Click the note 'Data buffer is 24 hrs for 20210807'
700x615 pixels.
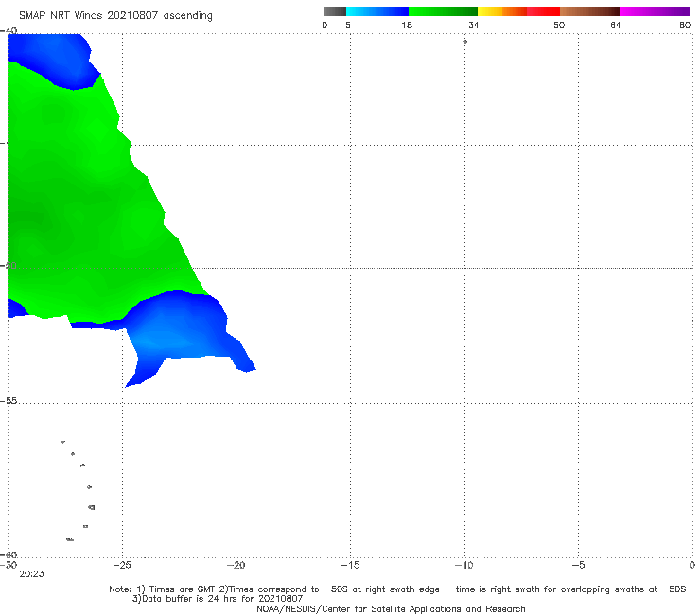[218, 599]
